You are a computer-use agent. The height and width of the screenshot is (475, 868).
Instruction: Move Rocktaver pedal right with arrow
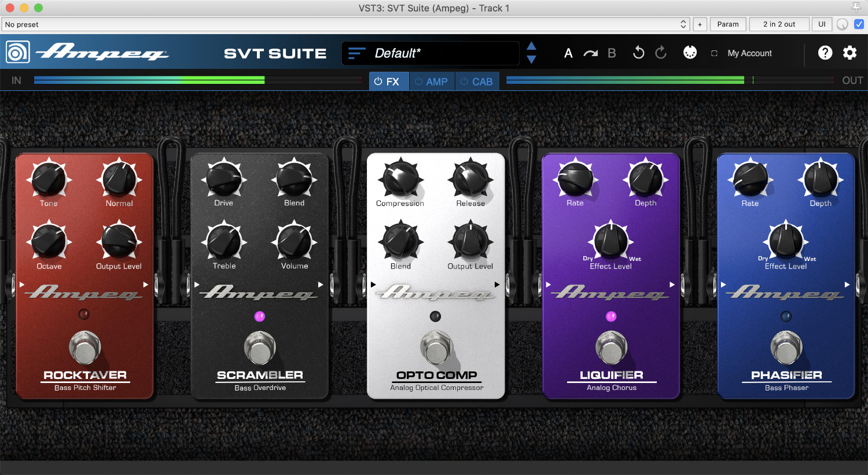[x=146, y=284]
